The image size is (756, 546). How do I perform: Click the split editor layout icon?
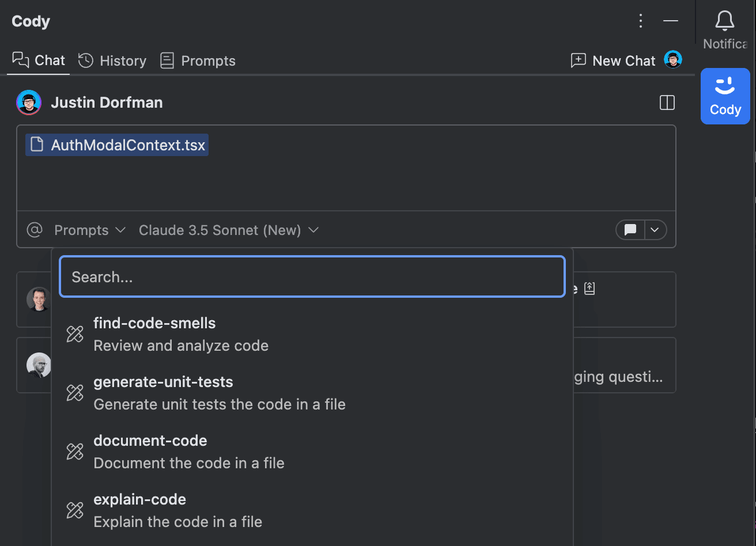pyautogui.click(x=667, y=103)
